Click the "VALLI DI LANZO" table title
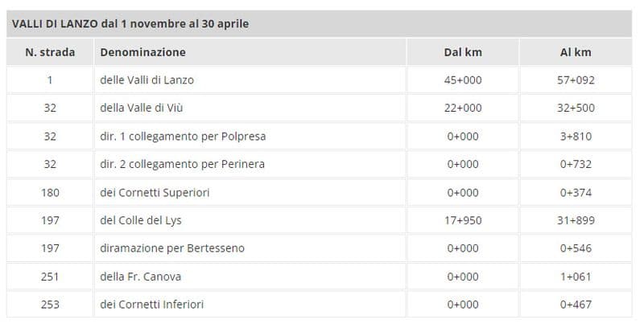The width and height of the screenshot is (644, 332). (x=130, y=23)
